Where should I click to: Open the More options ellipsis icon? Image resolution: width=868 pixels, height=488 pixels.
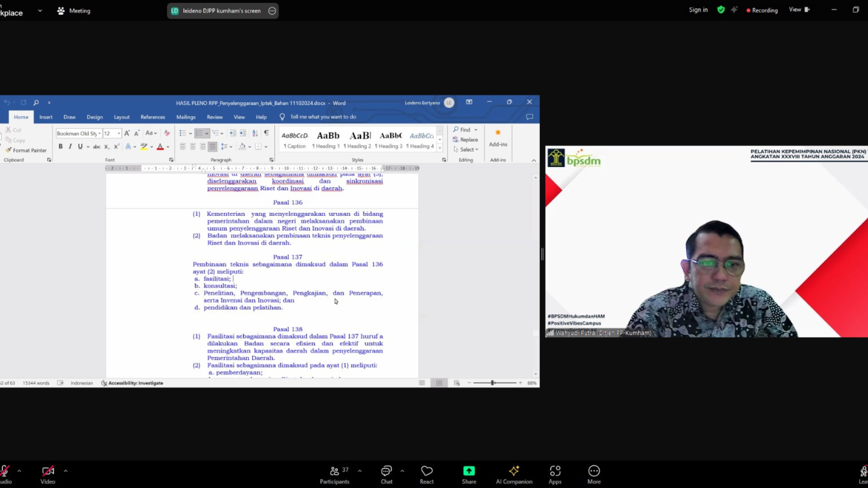[x=594, y=471]
